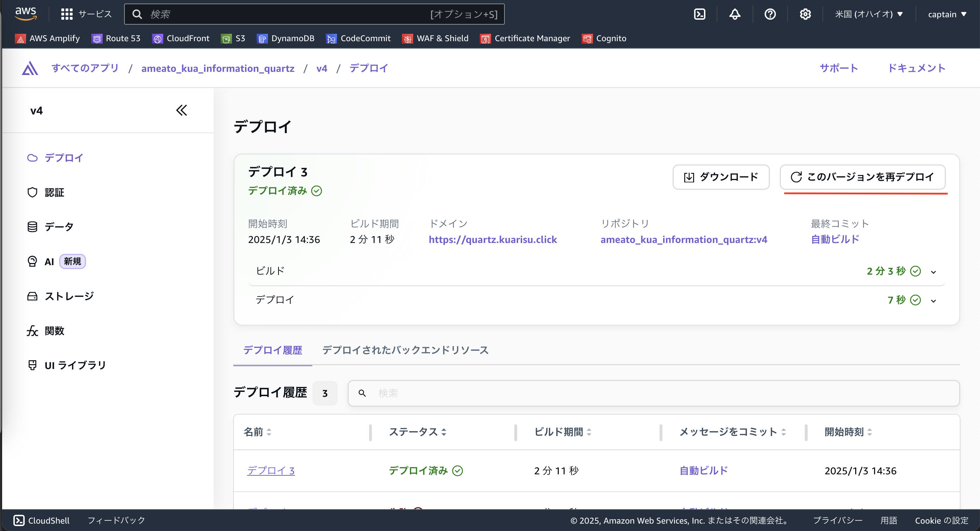Select ストレージ in the sidebar
The image size is (980, 531).
pyautogui.click(x=69, y=296)
